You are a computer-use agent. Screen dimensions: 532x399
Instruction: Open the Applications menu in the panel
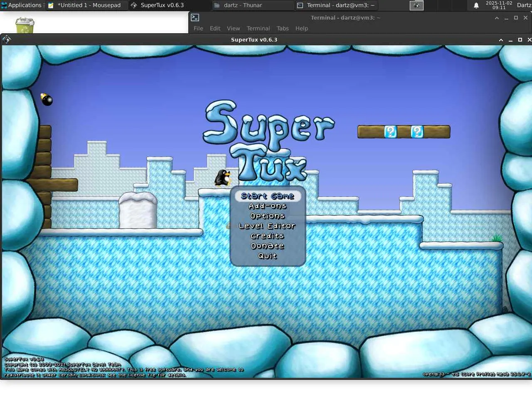click(x=22, y=5)
